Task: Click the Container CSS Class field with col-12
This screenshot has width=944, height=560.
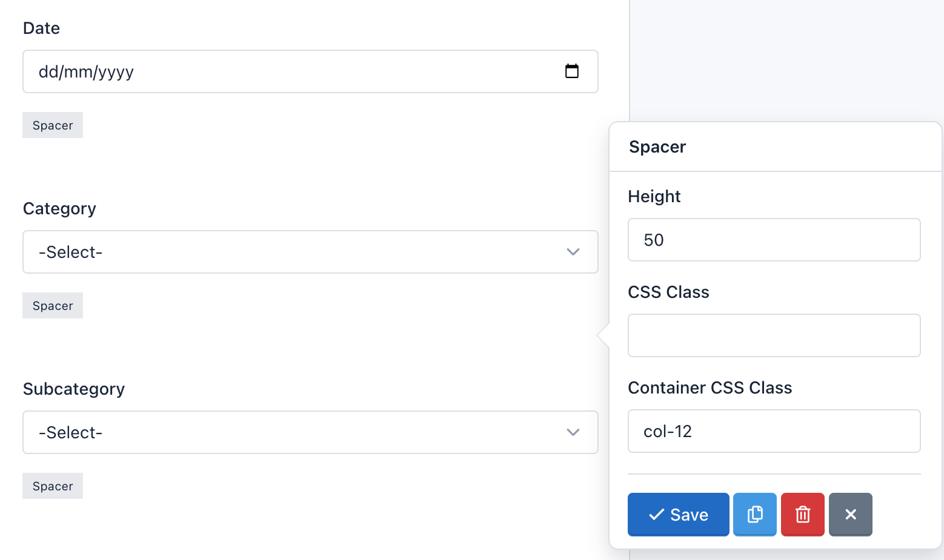Action: (x=774, y=431)
